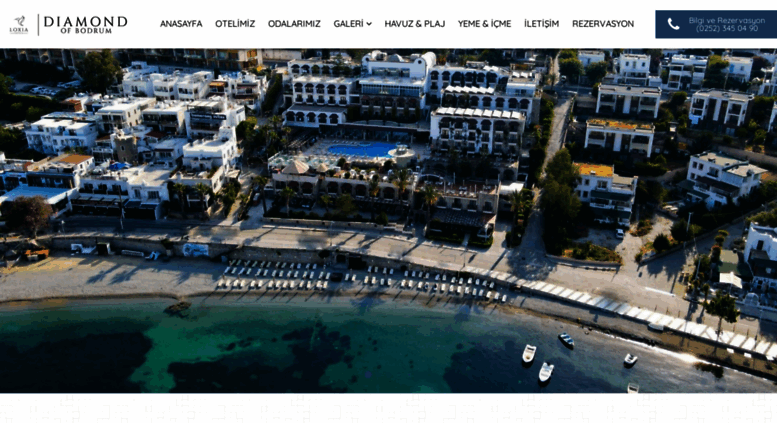Screen dimensions: 777x423
Task: Click REZERVASYON in the top menu
Action: [603, 24]
